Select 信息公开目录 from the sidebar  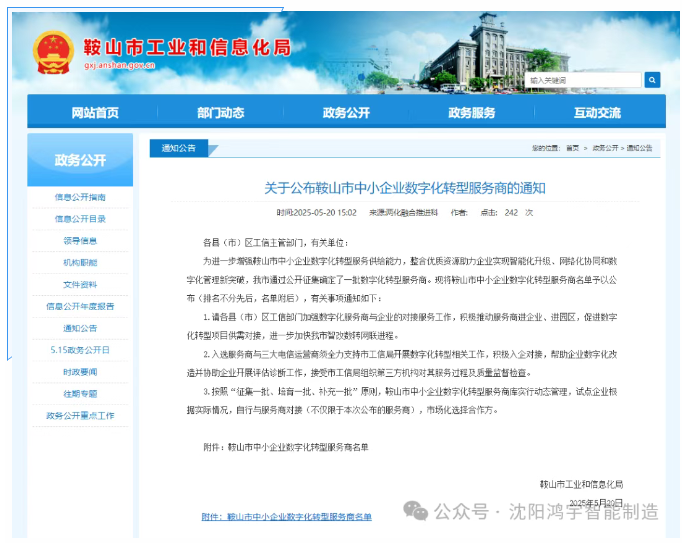[80, 219]
